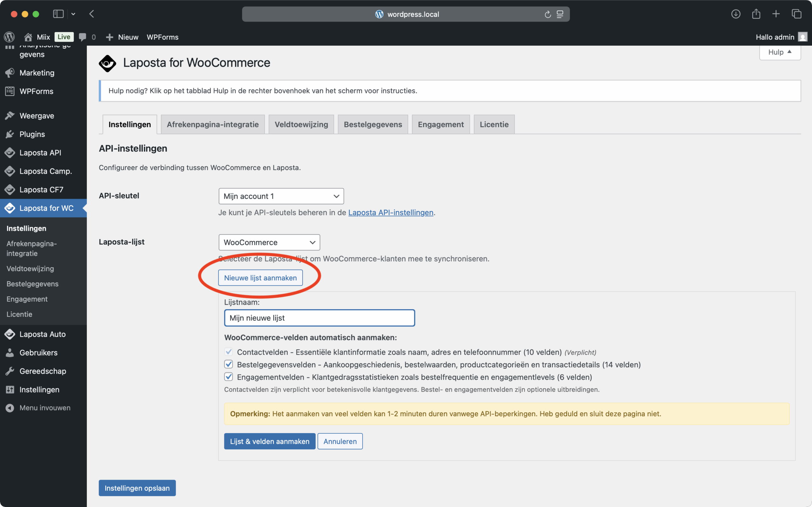Screen dimensions: 812x507
Task: Open the Safari downloads icon
Action: point(736,14)
